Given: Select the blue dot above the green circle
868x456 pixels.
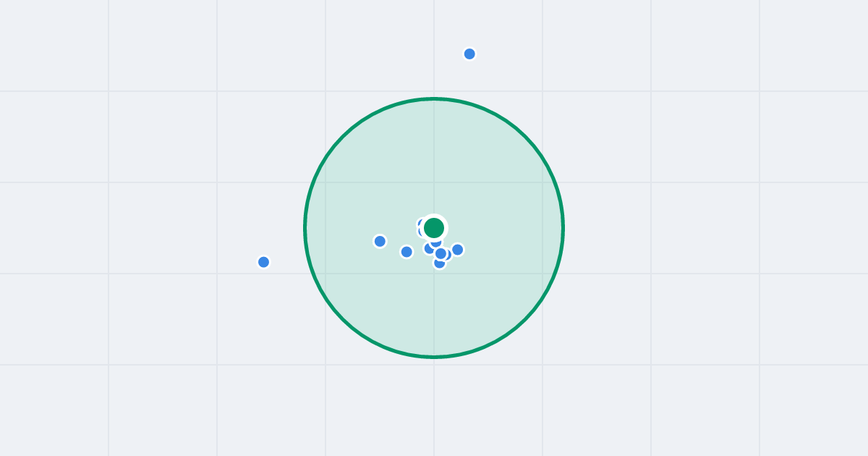Looking at the screenshot, I should coord(469,54).
